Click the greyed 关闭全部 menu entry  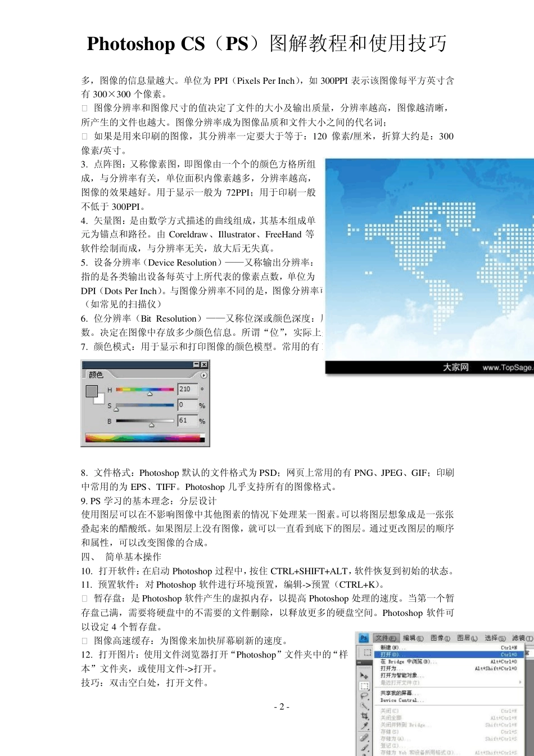[449, 718]
